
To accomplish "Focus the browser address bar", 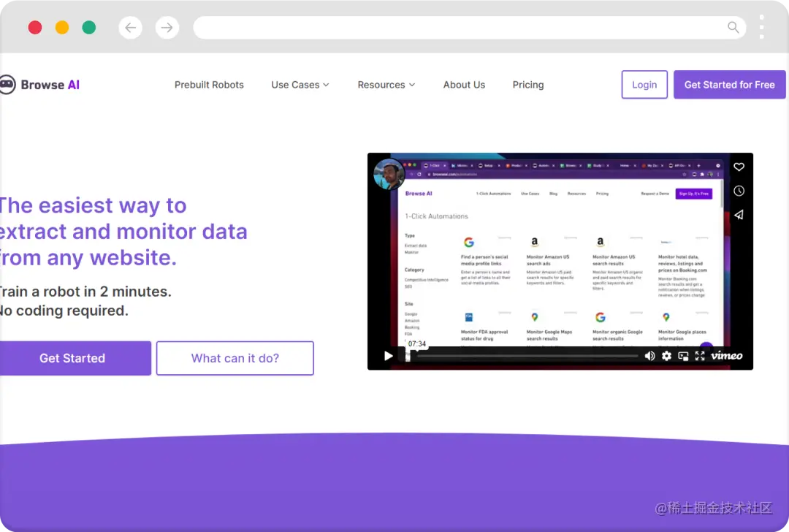I will pos(469,27).
